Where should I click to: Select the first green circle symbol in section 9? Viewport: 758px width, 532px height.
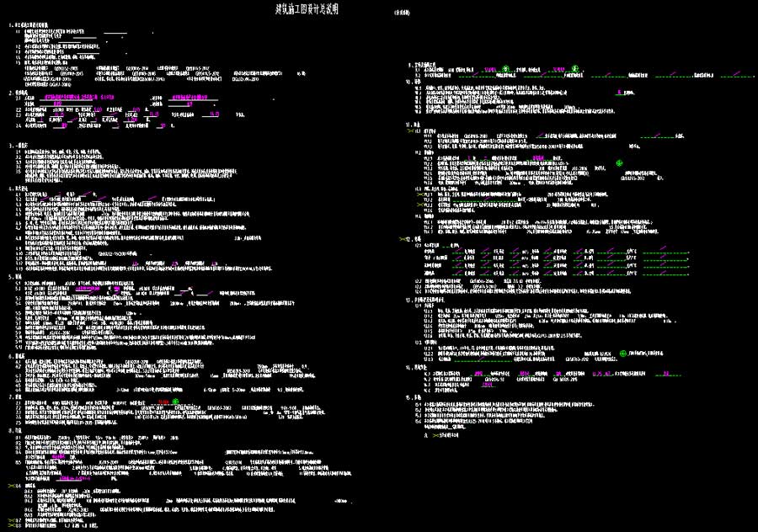pyautogui.click(x=504, y=69)
